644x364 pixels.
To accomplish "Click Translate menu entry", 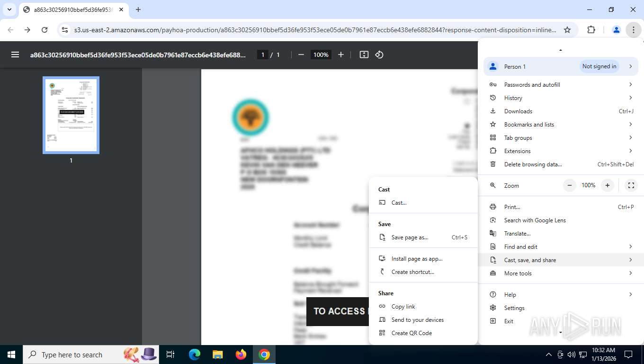I will pos(561,234).
